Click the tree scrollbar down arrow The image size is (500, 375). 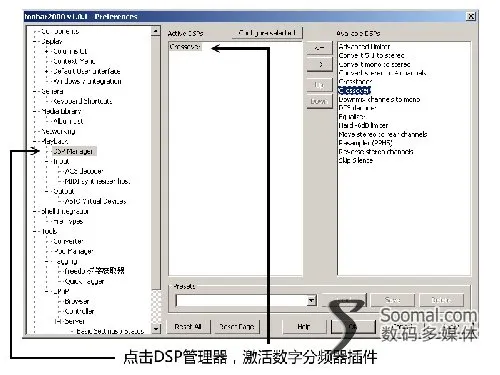156,329
